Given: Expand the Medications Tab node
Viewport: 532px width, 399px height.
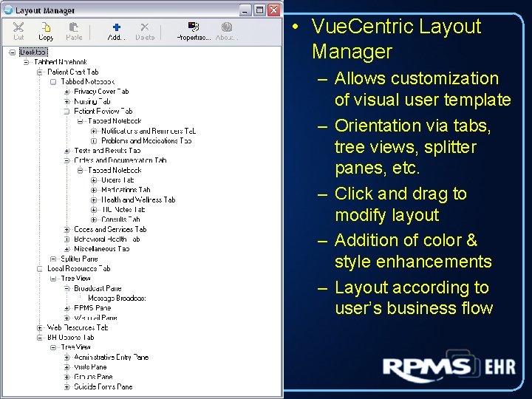Looking at the screenshot, I should (x=94, y=190).
